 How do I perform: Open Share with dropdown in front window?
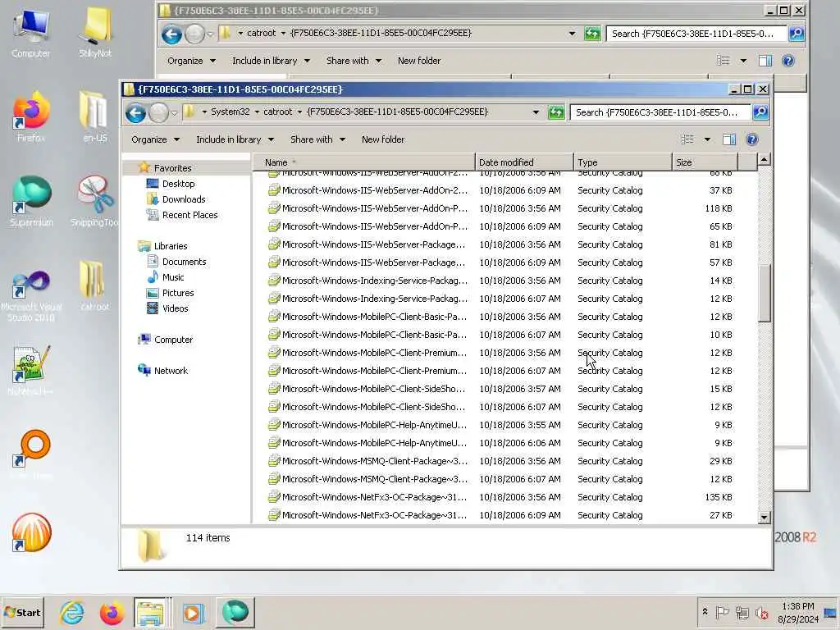pos(317,139)
